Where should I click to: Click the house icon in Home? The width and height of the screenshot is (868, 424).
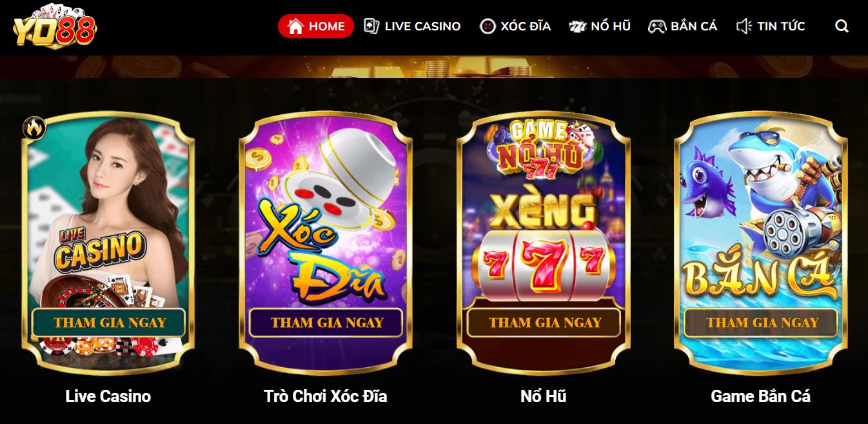[295, 26]
